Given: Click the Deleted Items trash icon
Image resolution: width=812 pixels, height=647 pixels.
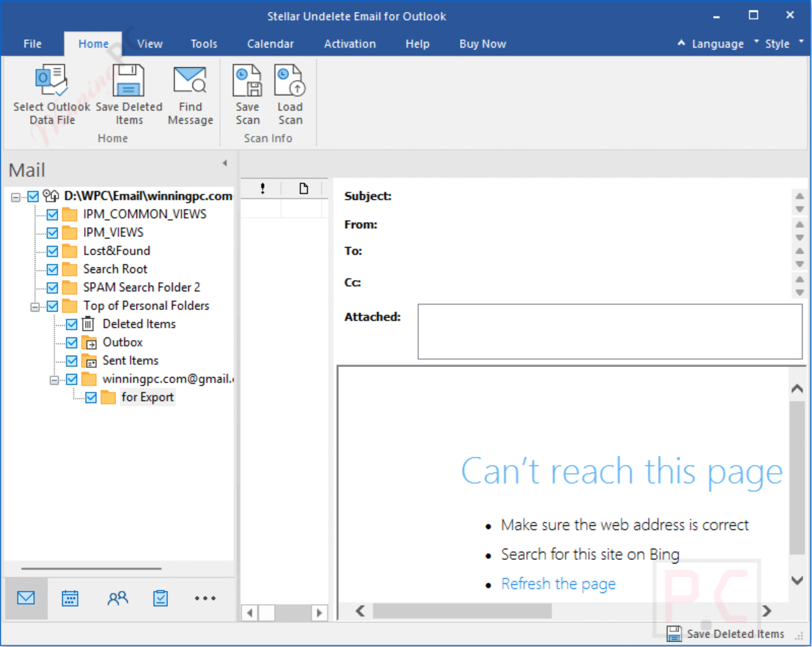Looking at the screenshot, I should pos(88,324).
